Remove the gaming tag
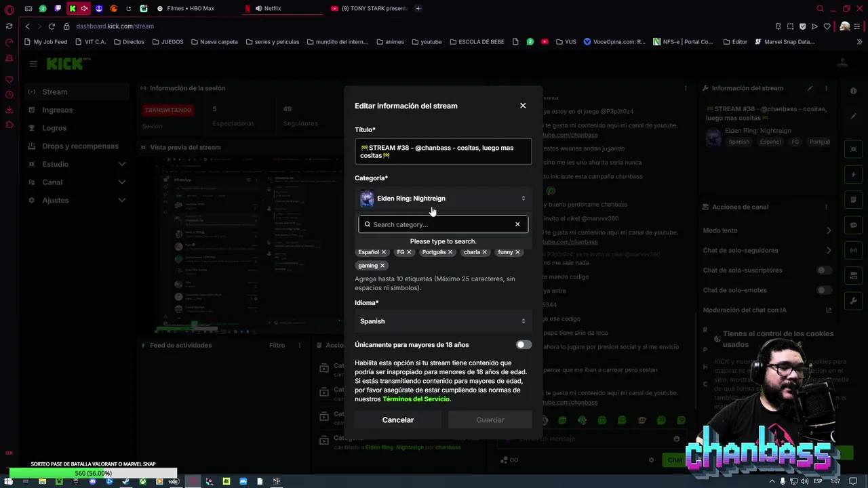The image size is (868, 488). coord(382,266)
